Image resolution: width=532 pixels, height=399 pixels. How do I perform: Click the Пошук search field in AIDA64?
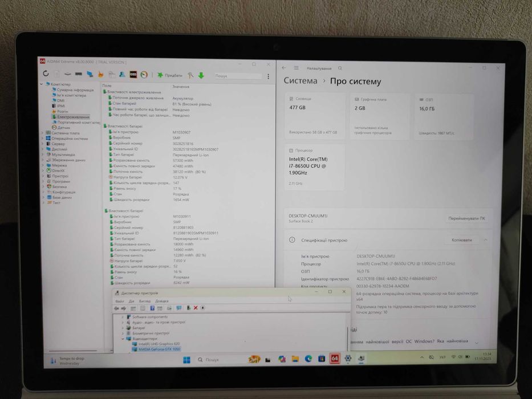pyautogui.click(x=238, y=76)
